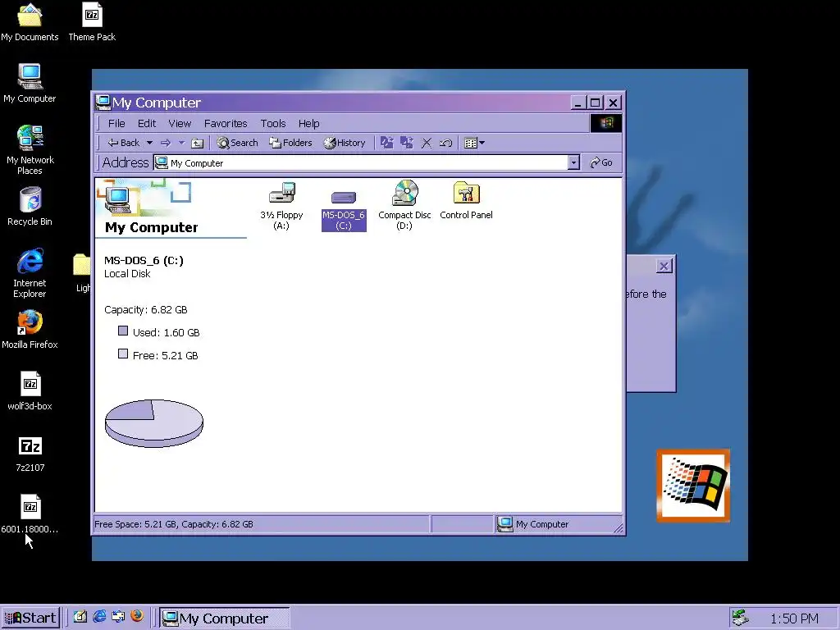Click the Windows logo throbber in the menu bar
Screen dimensions: 840x630
point(606,123)
